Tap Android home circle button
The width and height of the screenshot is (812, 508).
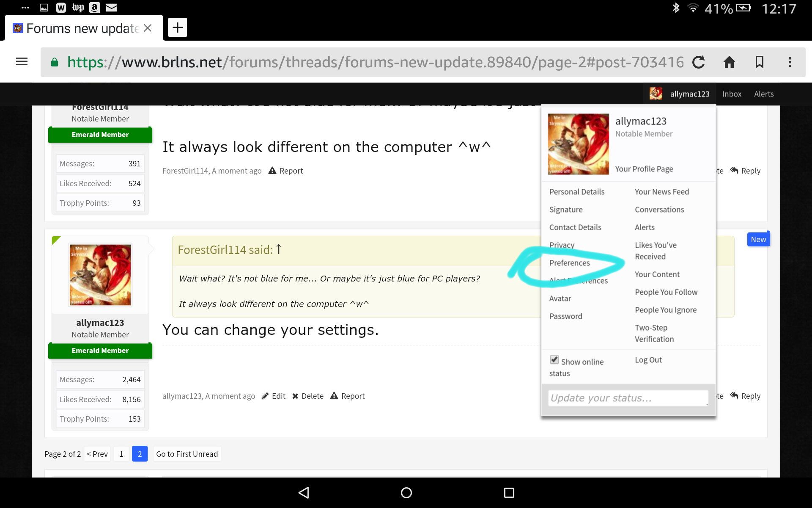[406, 492]
